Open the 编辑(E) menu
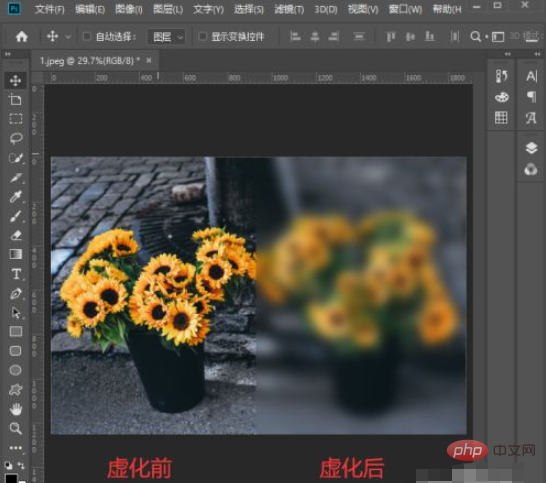The width and height of the screenshot is (546, 483). pyautogui.click(x=90, y=9)
